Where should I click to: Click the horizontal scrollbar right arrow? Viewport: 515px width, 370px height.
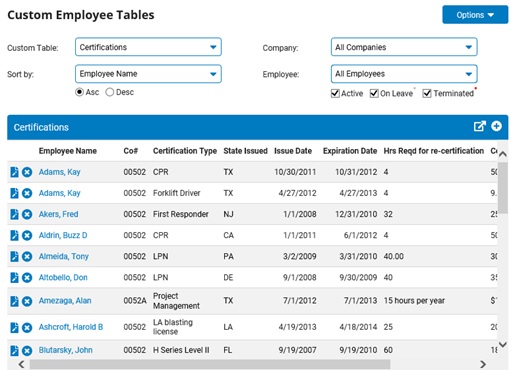(483, 364)
